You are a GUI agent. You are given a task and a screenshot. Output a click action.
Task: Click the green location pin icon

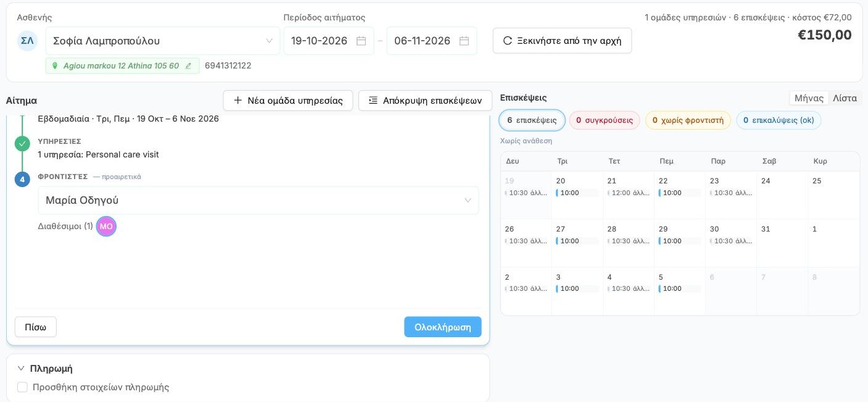55,66
